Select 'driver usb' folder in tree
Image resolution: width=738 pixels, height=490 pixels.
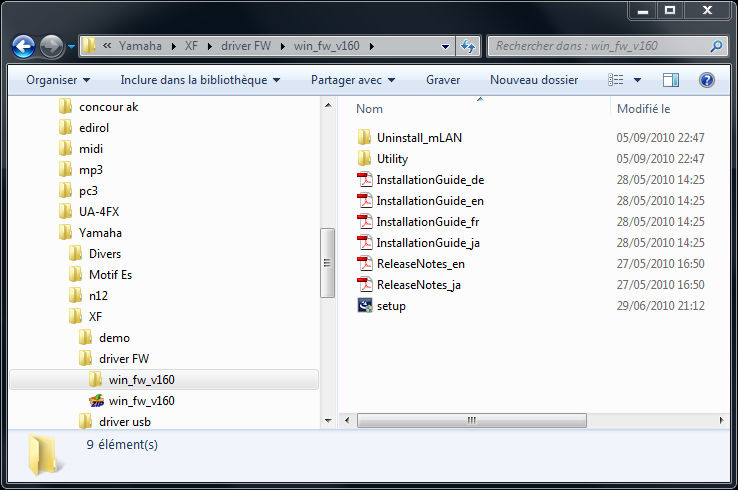point(125,422)
